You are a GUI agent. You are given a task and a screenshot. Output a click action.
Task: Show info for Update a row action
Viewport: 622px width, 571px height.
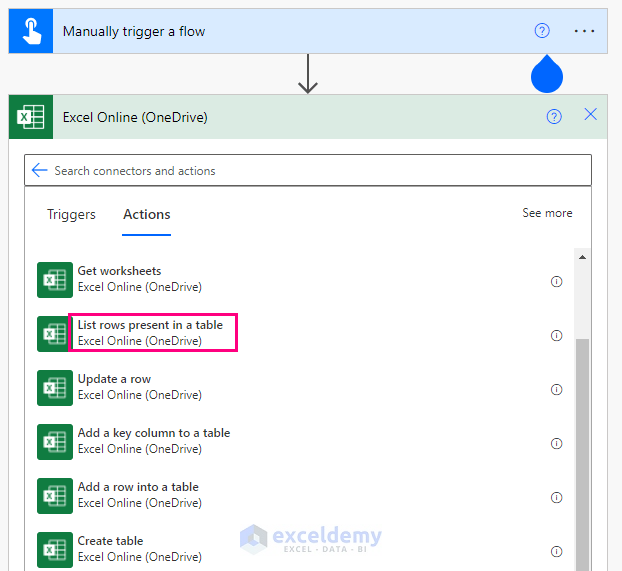coord(557,390)
